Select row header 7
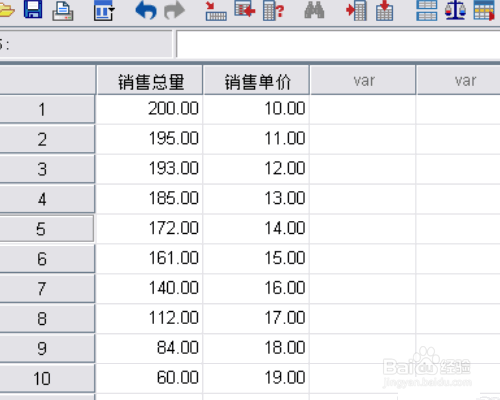The width and height of the screenshot is (500, 400). tap(47, 289)
